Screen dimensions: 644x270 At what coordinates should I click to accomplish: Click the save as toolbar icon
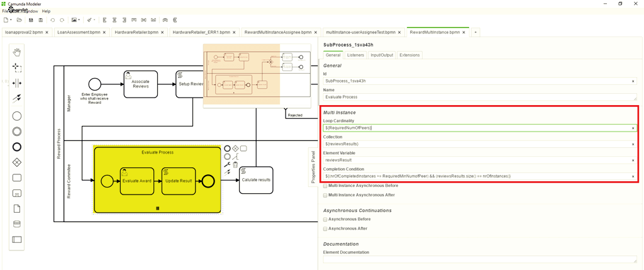pyautogui.click(x=40, y=20)
